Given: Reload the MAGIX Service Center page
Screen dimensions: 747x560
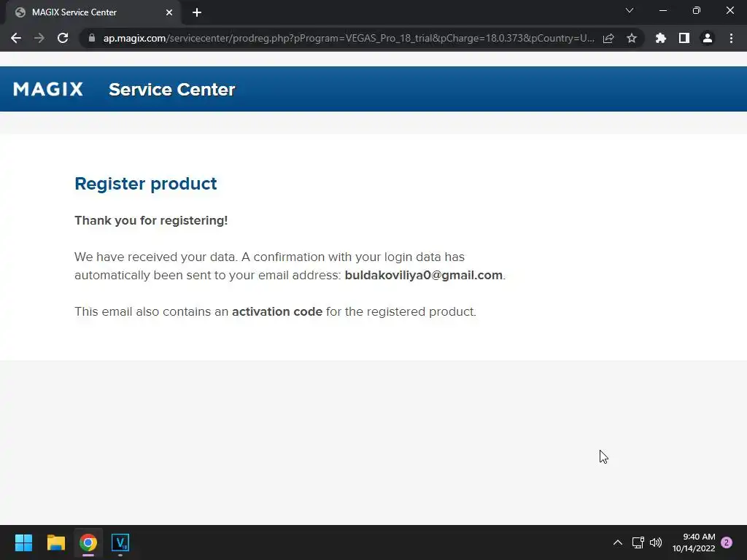Looking at the screenshot, I should (63, 38).
